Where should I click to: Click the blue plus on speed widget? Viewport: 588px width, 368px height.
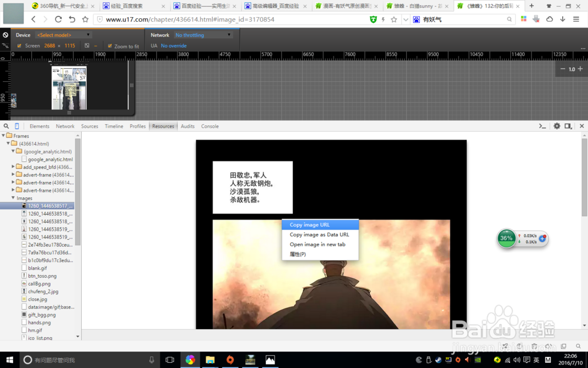pos(542,238)
